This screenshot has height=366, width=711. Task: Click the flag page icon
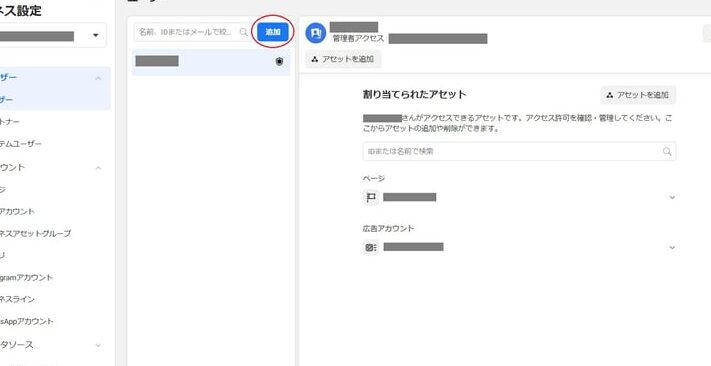(x=371, y=197)
